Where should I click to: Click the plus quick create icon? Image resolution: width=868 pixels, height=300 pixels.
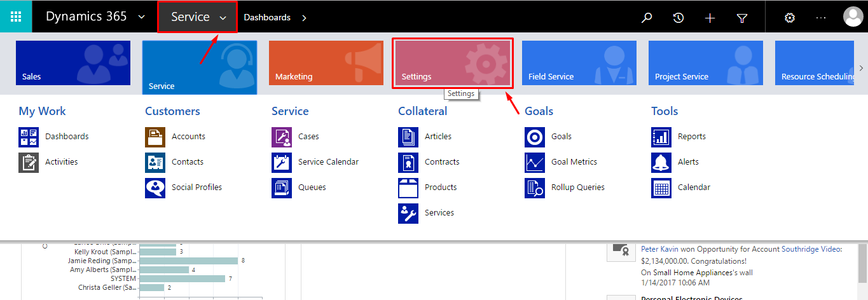(710, 18)
